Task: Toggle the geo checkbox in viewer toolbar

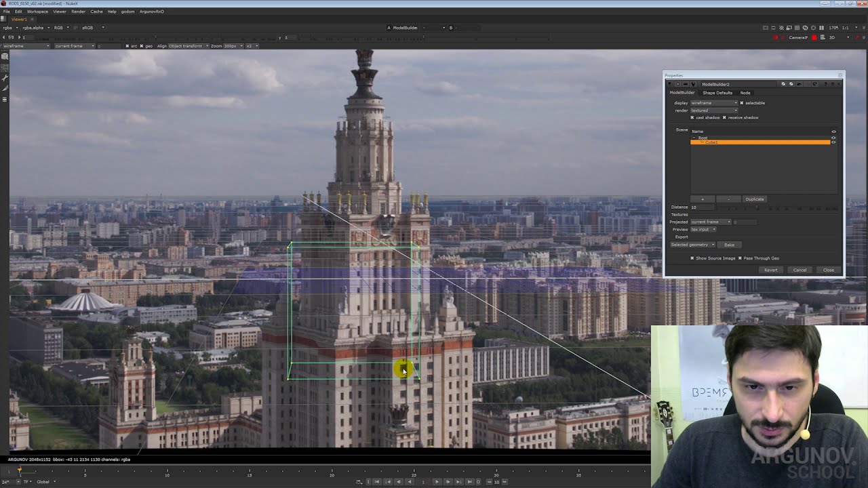Action: [x=142, y=46]
